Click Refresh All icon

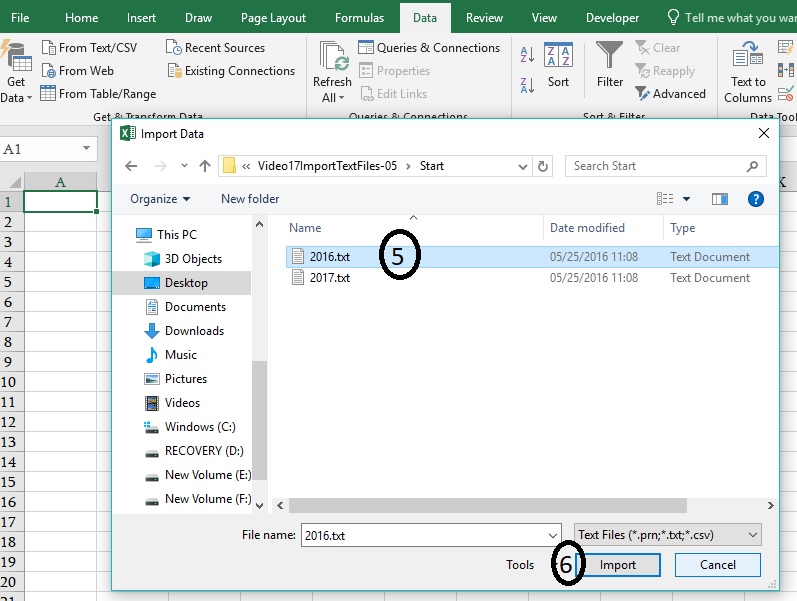click(334, 56)
